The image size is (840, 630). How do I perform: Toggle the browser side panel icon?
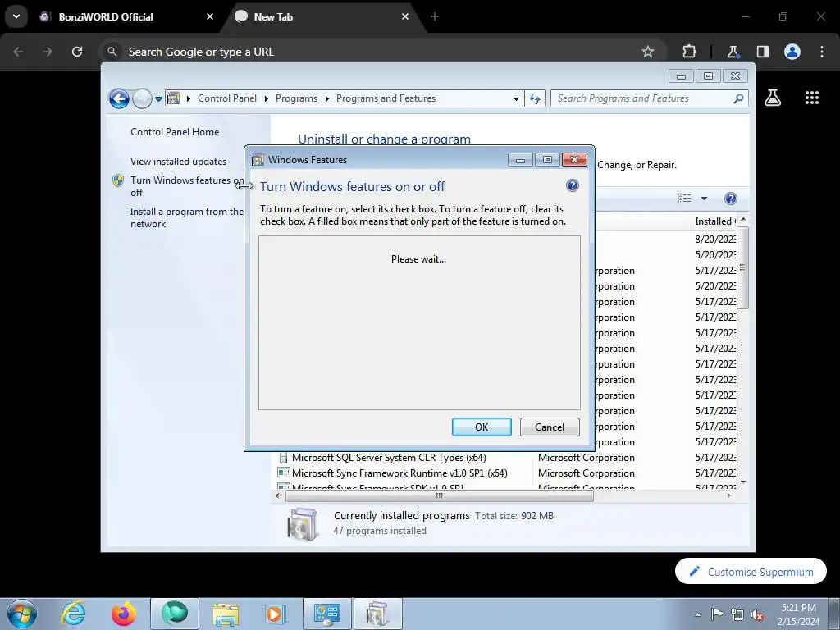(x=762, y=52)
